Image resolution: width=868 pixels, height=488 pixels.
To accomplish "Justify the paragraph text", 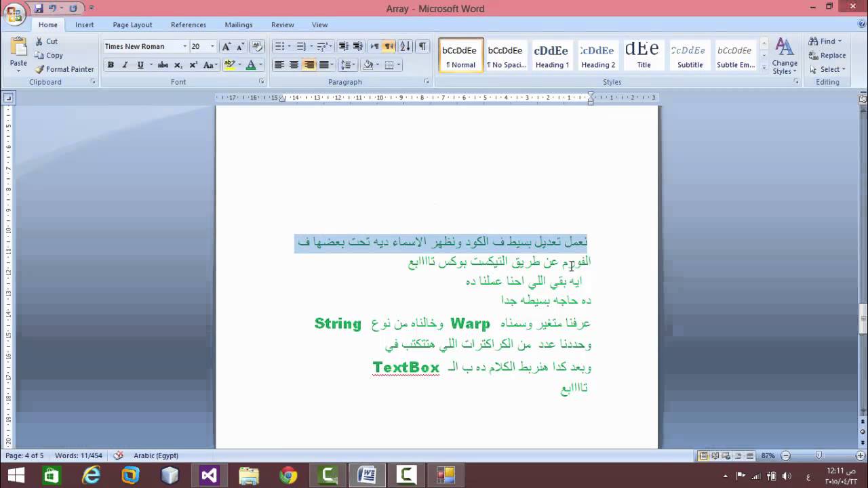I will pos(324,65).
